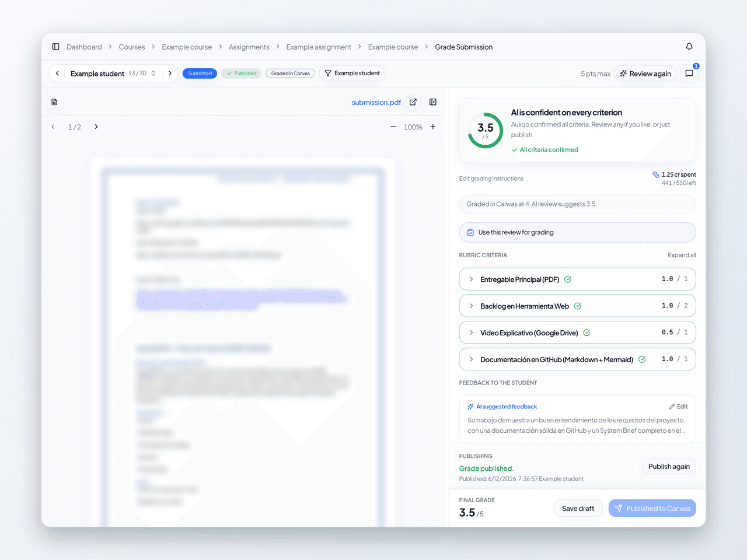Open the comments chat icon
The image size is (747, 560).
click(x=689, y=73)
